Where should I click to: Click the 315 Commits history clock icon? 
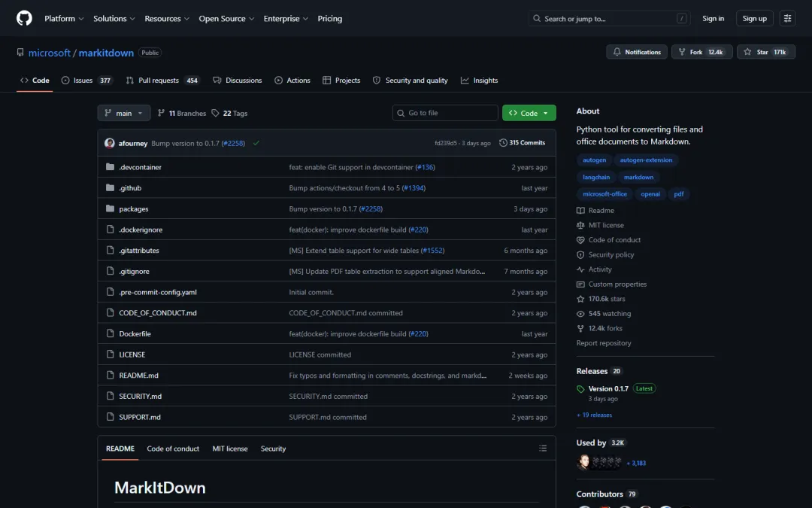tap(503, 142)
